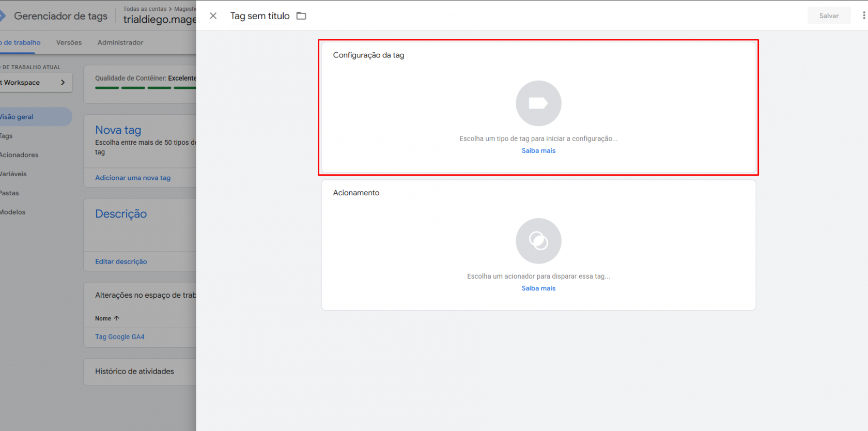868x431 pixels.
Task: Open Modelos in the sidebar
Action: pyautogui.click(x=12, y=212)
